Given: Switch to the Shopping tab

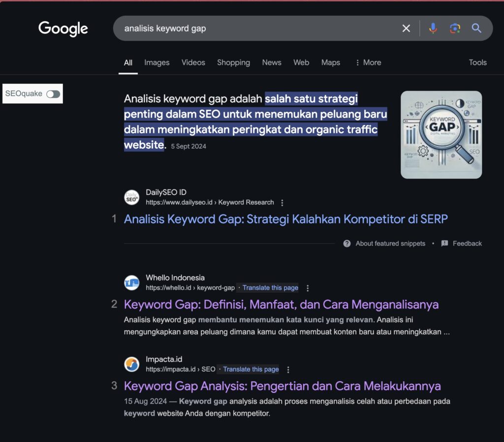Looking at the screenshot, I should 233,63.
